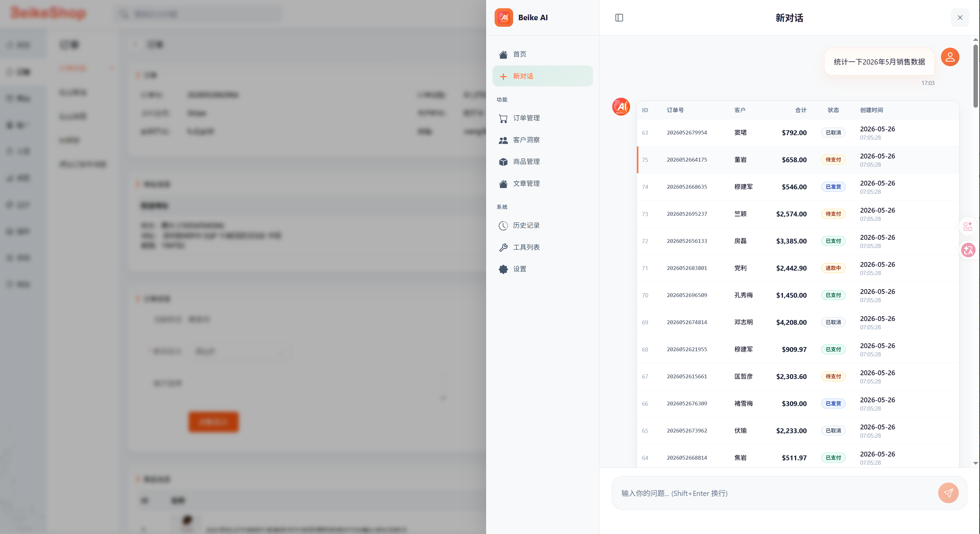The image size is (980, 534).
Task: Click customer name 孔秀梅
Action: 743,295
